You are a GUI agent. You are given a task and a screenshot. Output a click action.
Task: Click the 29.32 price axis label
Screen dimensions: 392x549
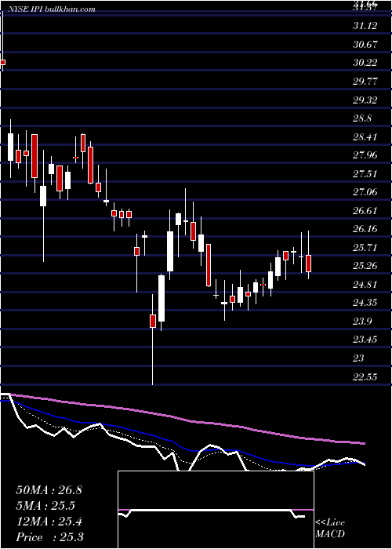tap(365, 100)
